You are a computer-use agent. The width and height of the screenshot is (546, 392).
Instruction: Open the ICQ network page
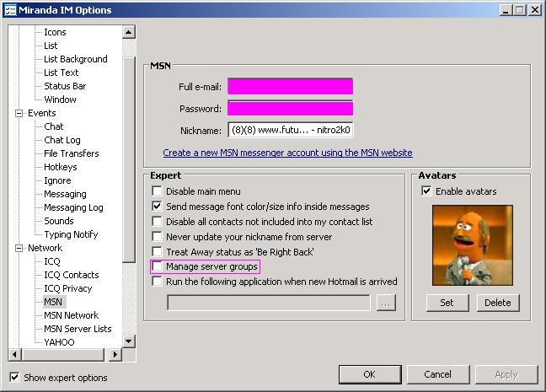[x=52, y=261]
